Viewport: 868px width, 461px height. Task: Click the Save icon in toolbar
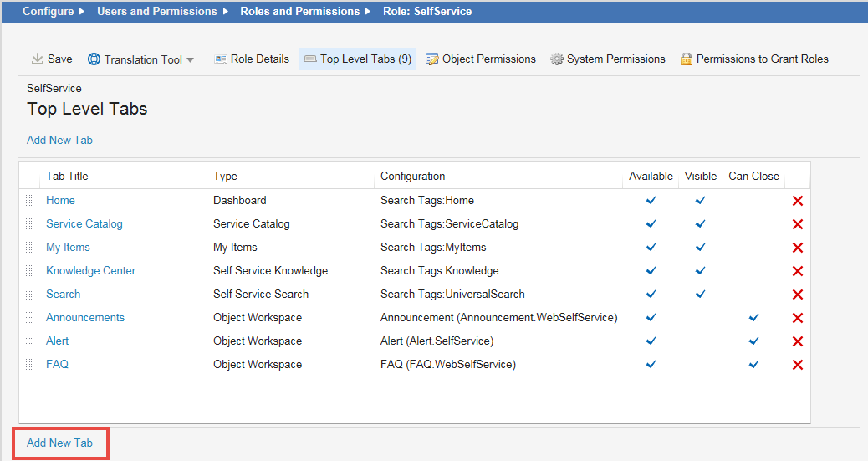point(38,59)
